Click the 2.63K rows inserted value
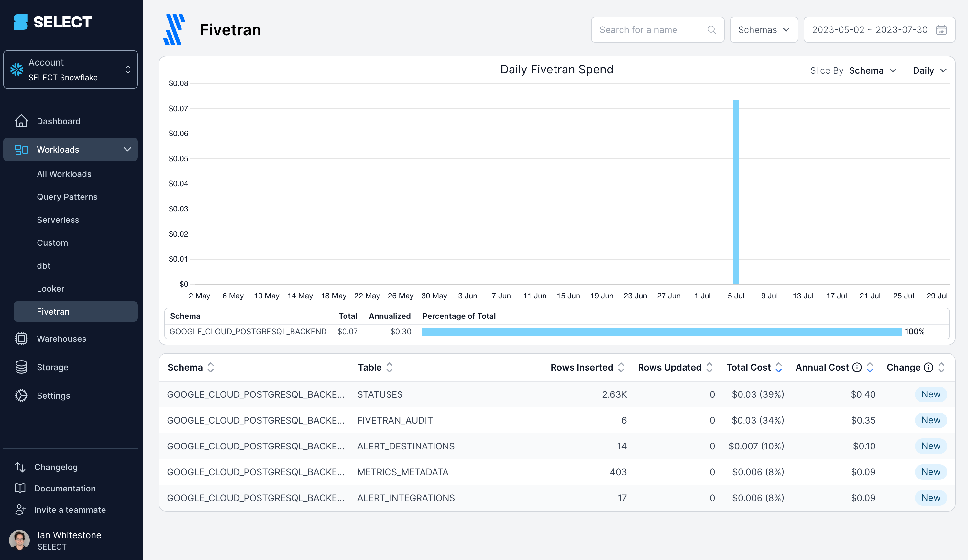This screenshot has height=560, width=968. (x=614, y=394)
